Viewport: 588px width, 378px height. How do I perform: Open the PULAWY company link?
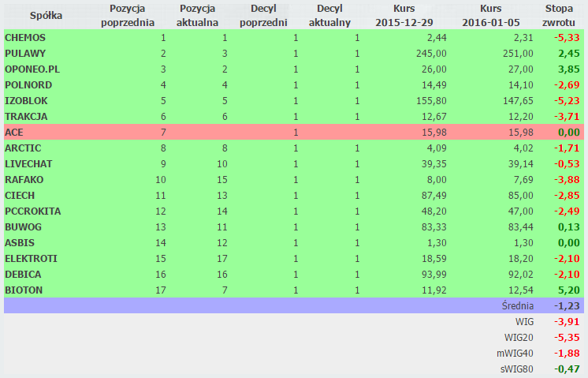(25, 54)
